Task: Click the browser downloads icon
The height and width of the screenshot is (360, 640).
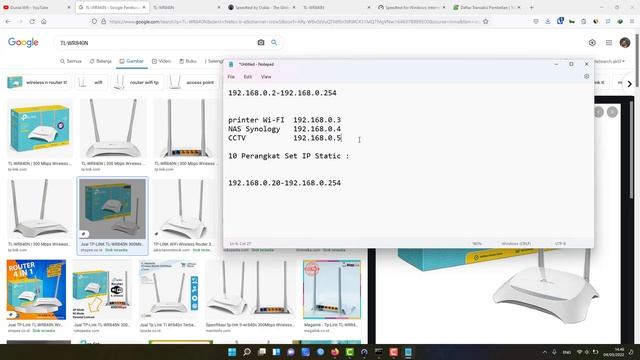Action: (x=548, y=21)
